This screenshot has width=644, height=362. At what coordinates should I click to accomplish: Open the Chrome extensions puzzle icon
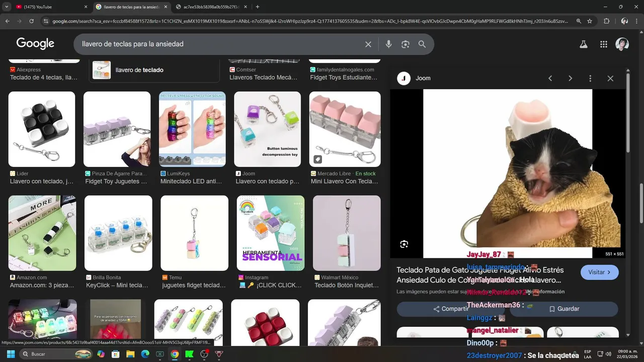point(606,21)
